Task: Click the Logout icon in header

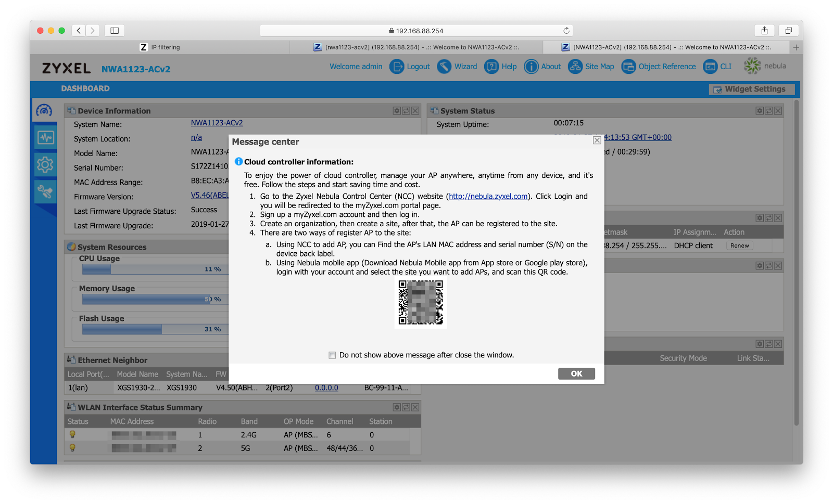Action: 397,67
